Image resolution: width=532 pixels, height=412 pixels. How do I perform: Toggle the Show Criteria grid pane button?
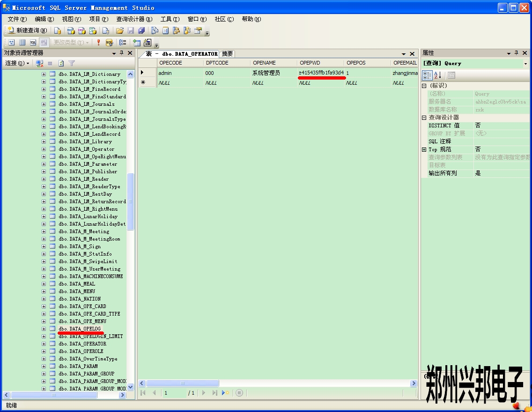pos(22,43)
